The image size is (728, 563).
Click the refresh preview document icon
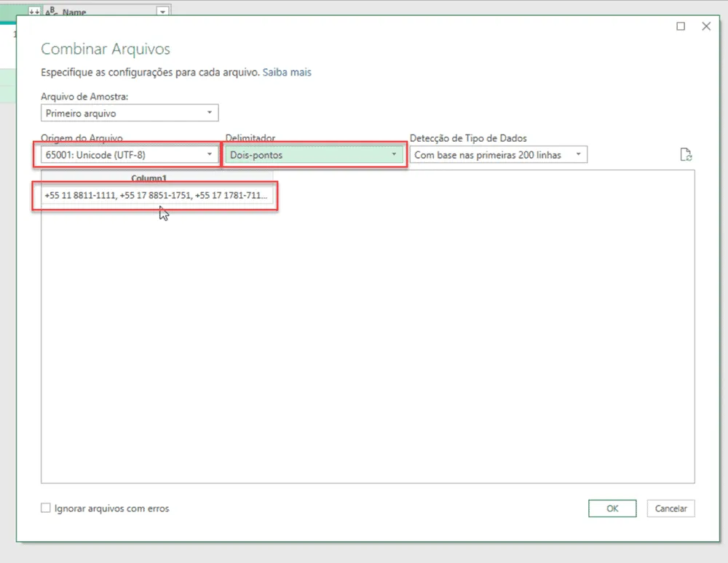coord(686,154)
